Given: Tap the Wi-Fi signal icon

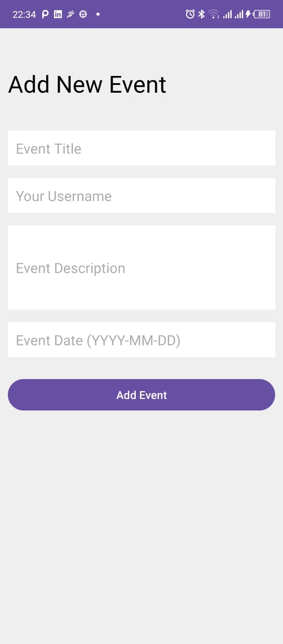Looking at the screenshot, I should [214, 14].
